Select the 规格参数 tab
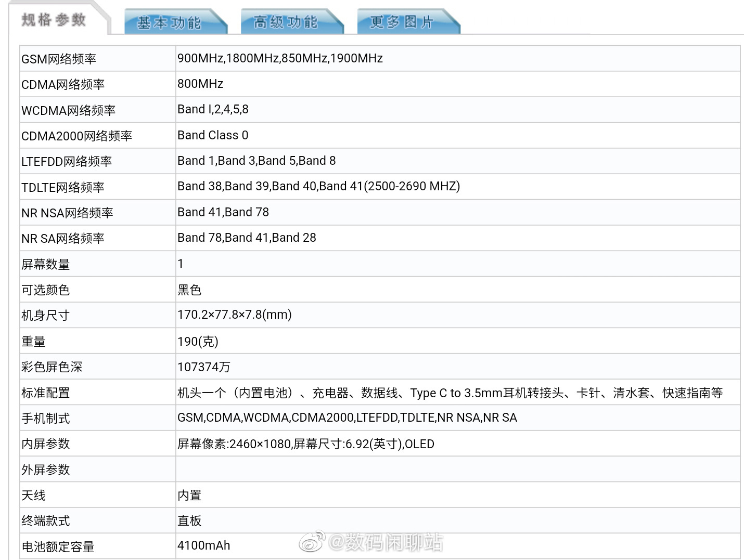The width and height of the screenshot is (744, 560). 54,21
